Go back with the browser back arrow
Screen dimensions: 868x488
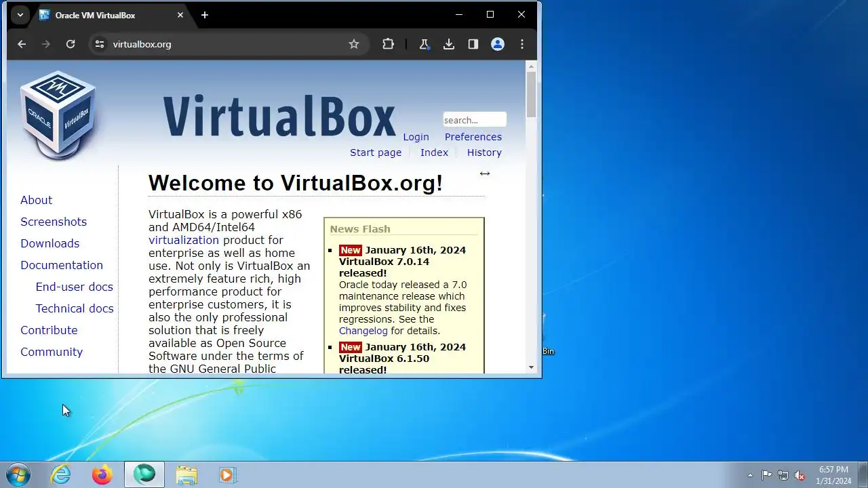tap(22, 44)
